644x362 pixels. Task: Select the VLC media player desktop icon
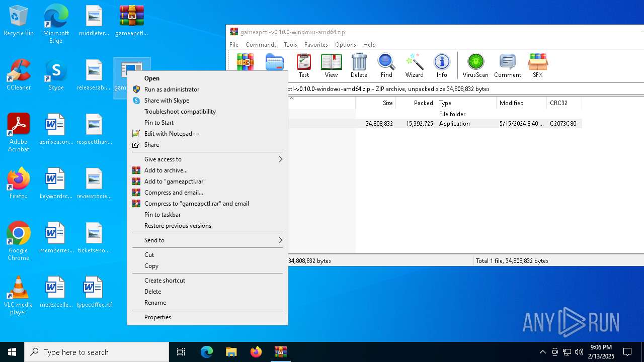click(x=19, y=296)
